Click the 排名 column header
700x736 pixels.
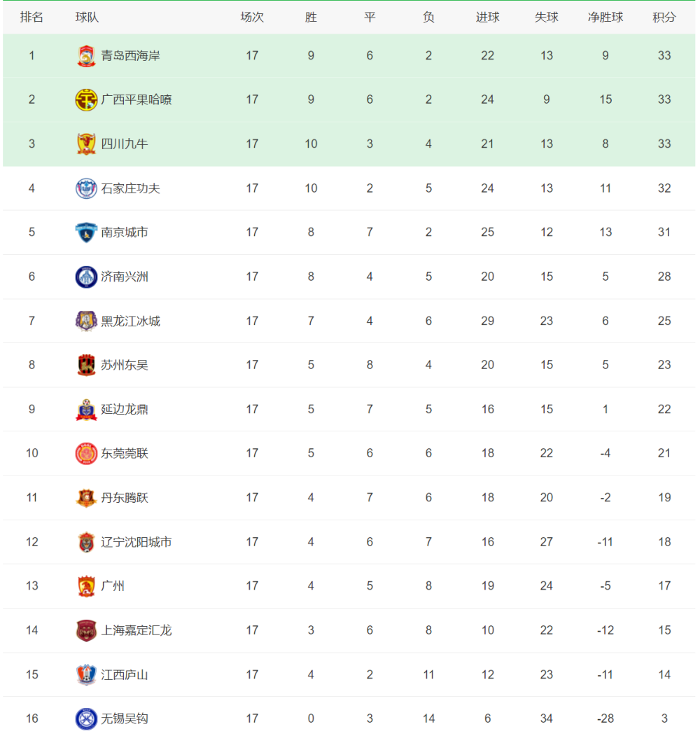[x=31, y=18]
